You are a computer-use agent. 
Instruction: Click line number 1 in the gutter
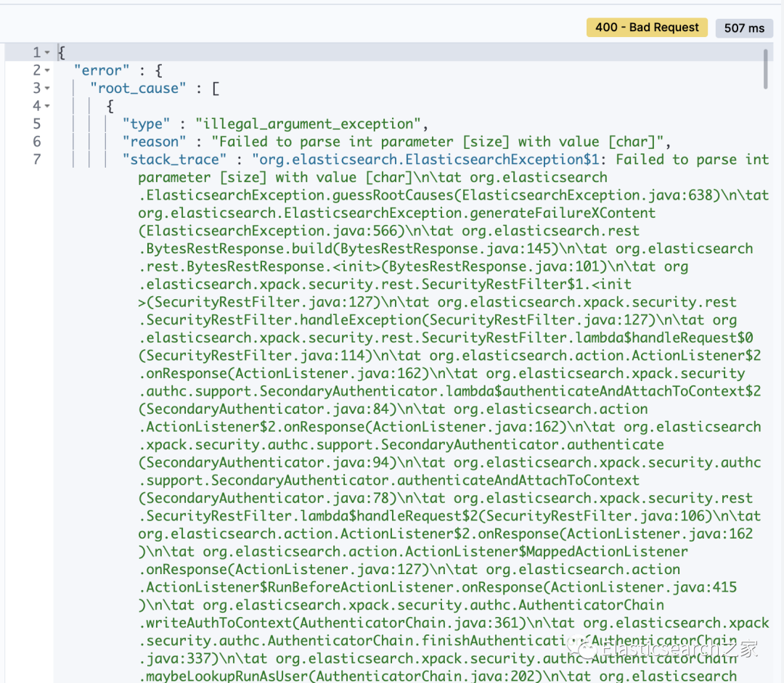coord(36,52)
